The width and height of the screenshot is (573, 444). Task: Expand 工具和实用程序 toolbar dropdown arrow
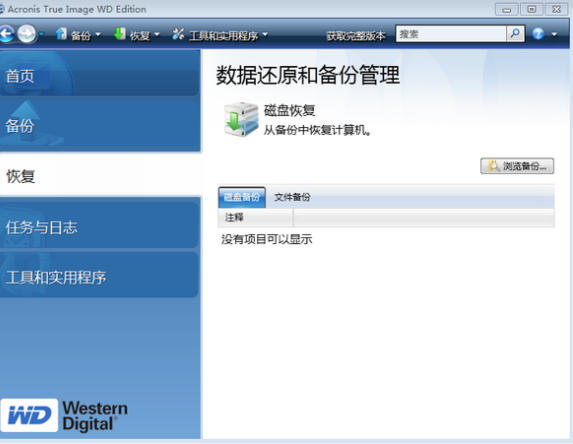265,35
